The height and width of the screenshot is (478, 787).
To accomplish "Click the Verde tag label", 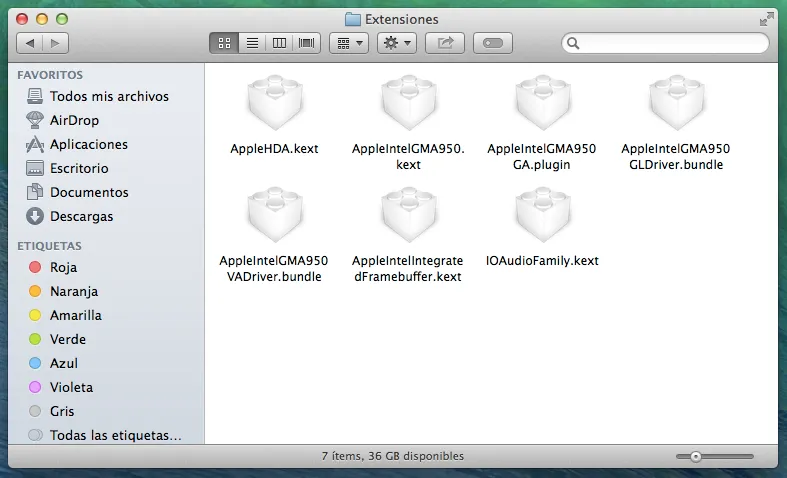I will coord(68,340).
